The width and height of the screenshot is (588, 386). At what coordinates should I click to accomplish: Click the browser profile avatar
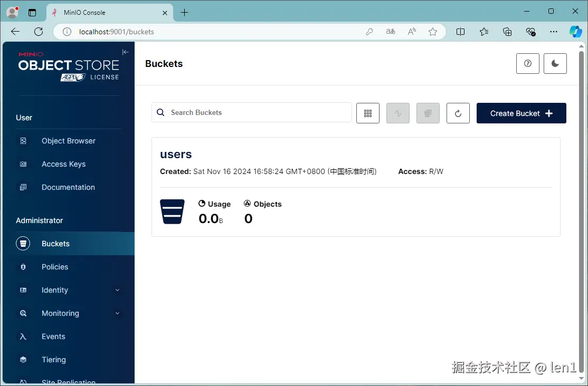point(12,12)
